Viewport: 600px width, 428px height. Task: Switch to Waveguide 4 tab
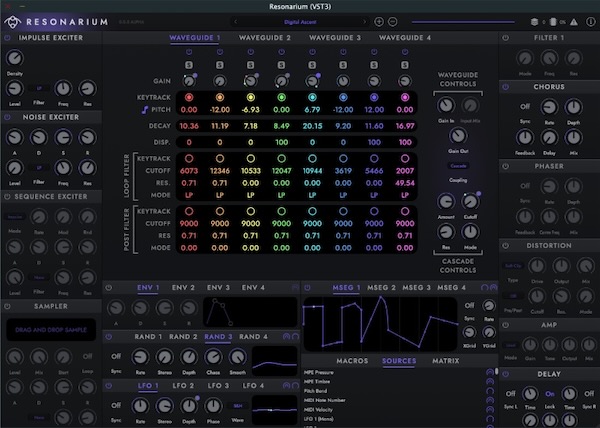(x=405, y=37)
